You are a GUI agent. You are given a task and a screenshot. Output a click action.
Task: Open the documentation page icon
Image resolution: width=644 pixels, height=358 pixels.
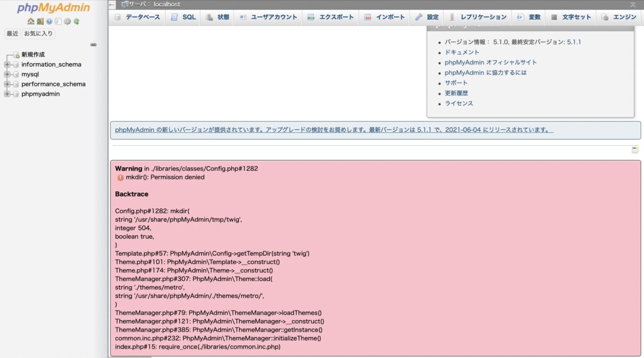pyautogui.click(x=58, y=22)
